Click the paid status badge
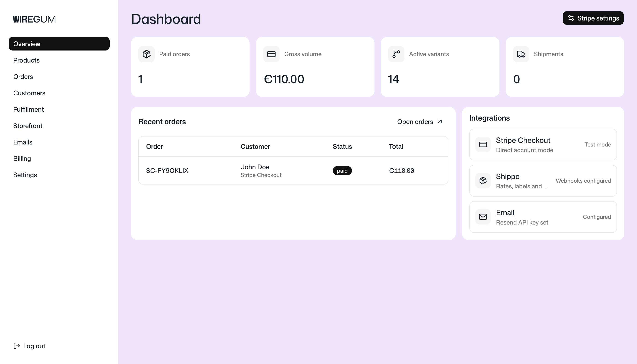 pos(342,170)
